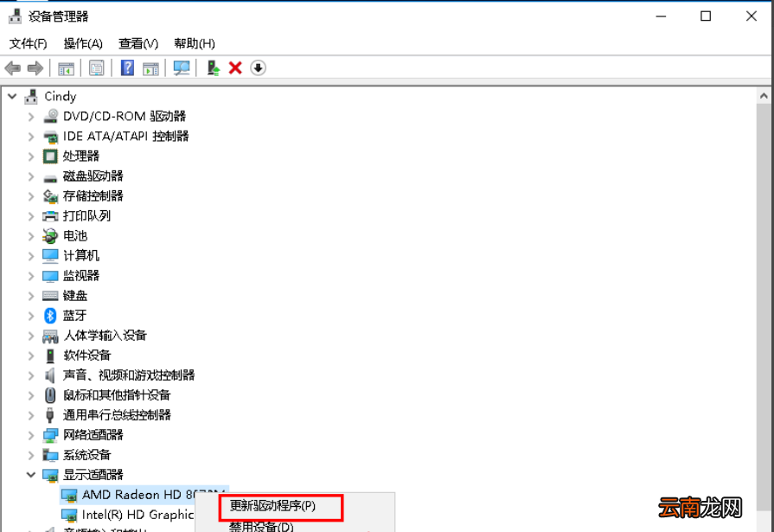This screenshot has width=774, height=532.
Task: Click the Device Manager title bar icon
Action: [x=16, y=16]
